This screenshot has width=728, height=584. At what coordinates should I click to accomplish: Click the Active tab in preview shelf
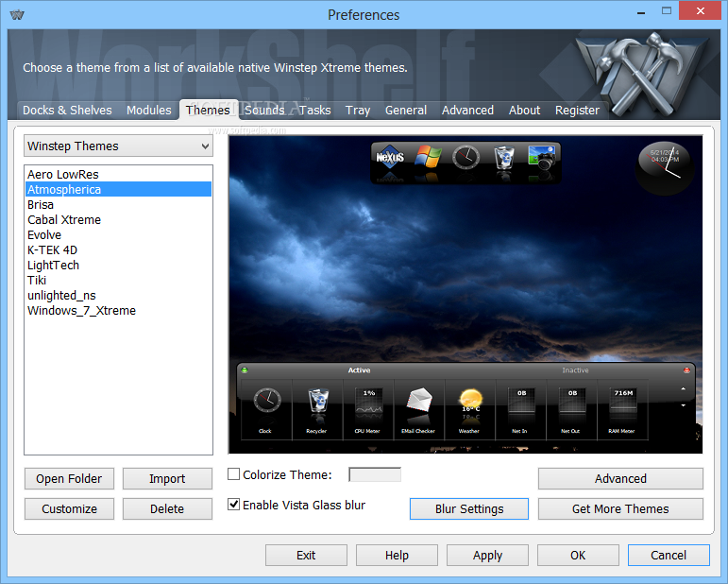[359, 370]
